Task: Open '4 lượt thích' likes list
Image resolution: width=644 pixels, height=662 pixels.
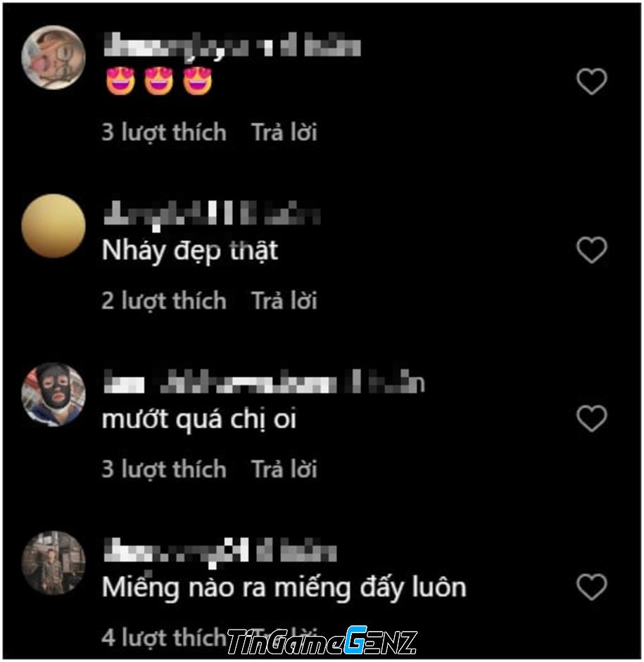Action: click(164, 637)
